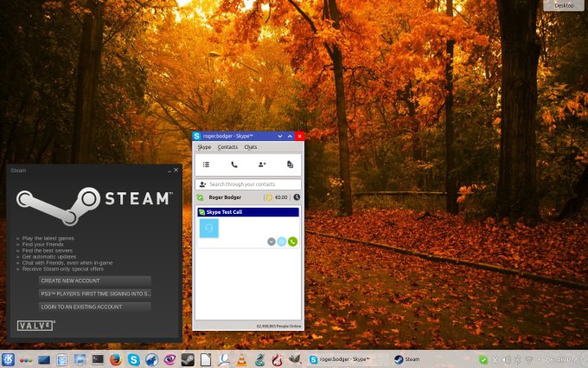Open the Skype menu
This screenshot has height=368, width=588.
[204, 147]
